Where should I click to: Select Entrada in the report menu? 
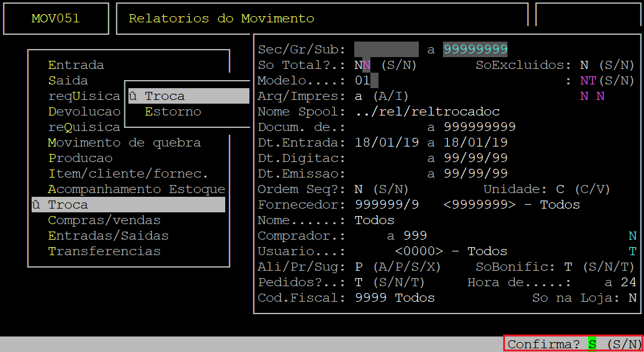[76, 65]
